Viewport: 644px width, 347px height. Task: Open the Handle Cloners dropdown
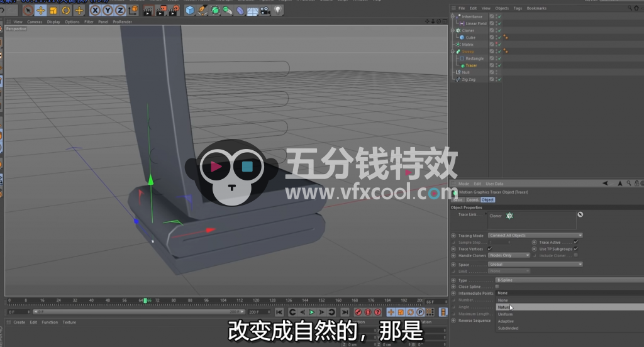coord(509,255)
